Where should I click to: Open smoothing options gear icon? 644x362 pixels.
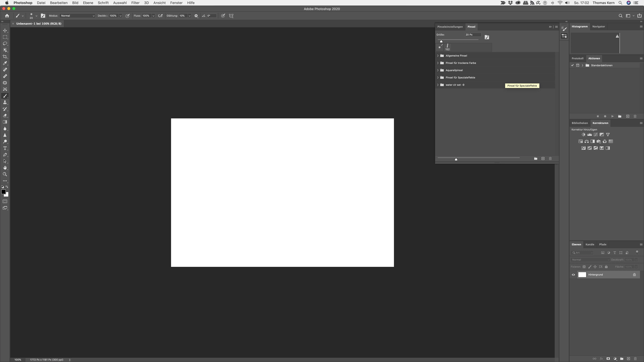click(196, 16)
